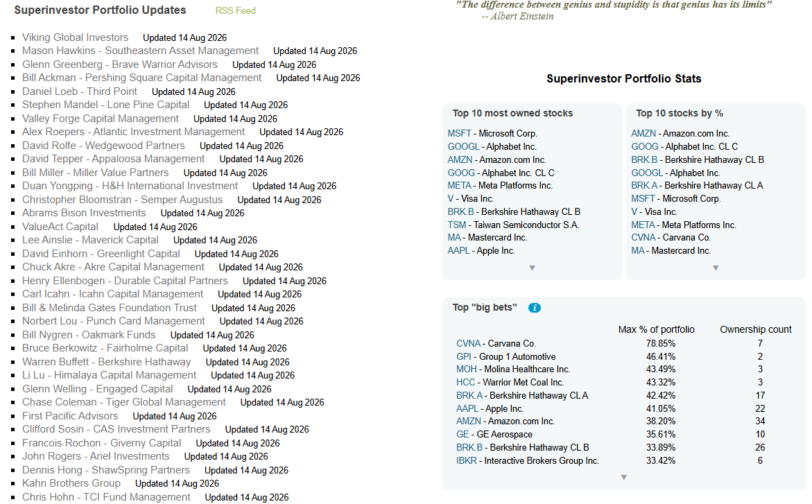Open David Tepper - Appaloosa Management
Viewport: 812px width, 504px height.
[x=114, y=159]
